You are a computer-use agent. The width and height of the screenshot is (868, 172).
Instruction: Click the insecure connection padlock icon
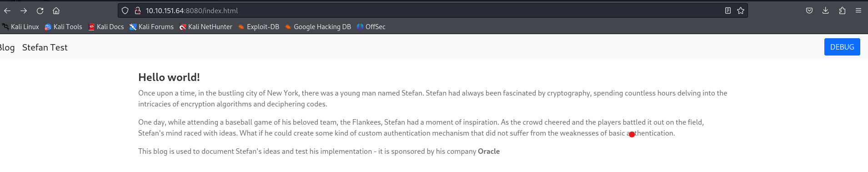click(137, 10)
